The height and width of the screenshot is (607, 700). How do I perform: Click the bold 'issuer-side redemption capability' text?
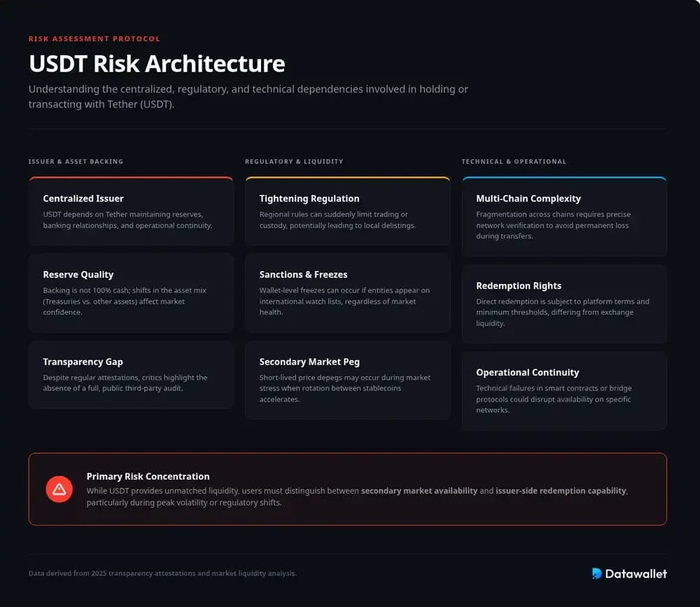coord(561,491)
